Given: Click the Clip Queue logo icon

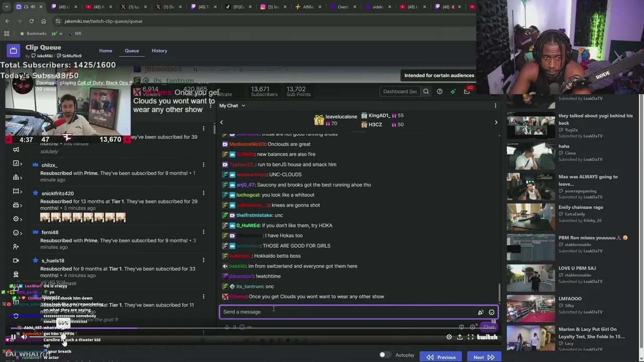Looking at the screenshot, I should pyautogui.click(x=14, y=51).
